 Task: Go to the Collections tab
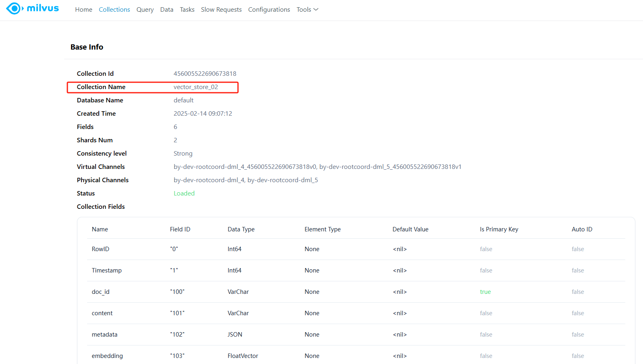pyautogui.click(x=114, y=10)
